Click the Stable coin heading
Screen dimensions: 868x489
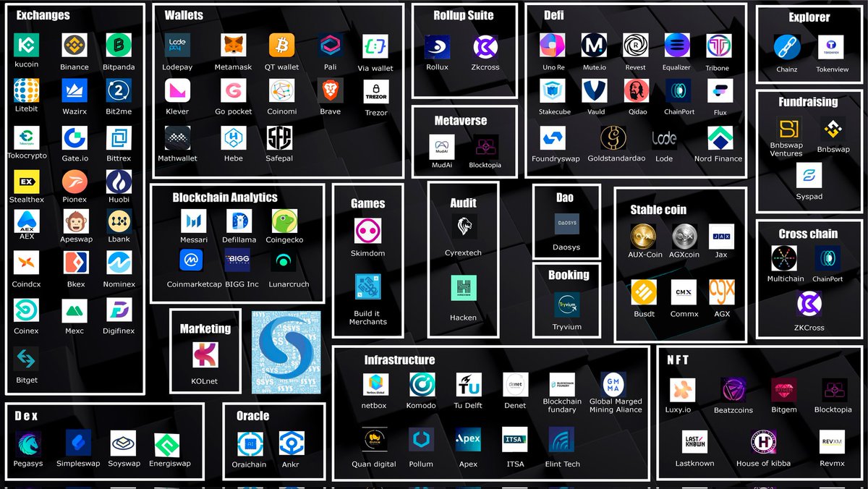[x=658, y=210]
